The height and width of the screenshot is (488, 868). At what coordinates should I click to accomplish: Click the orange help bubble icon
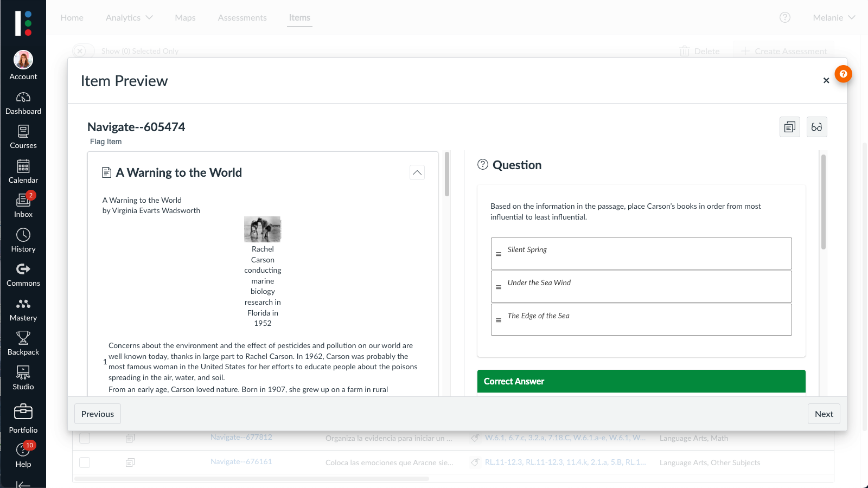click(843, 74)
